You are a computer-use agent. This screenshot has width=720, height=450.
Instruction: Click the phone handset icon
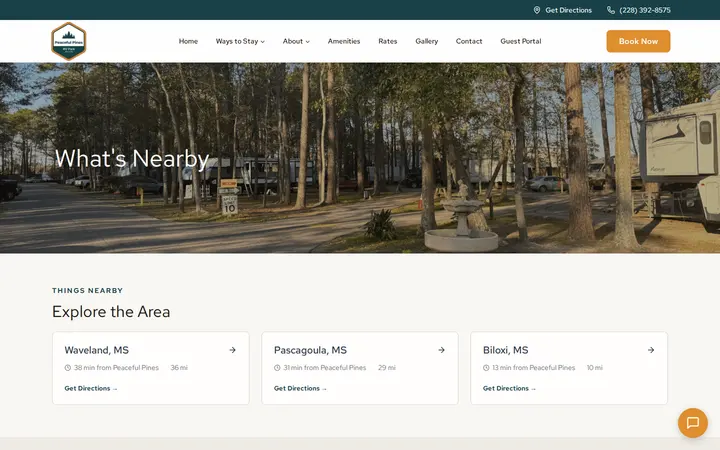tap(611, 10)
